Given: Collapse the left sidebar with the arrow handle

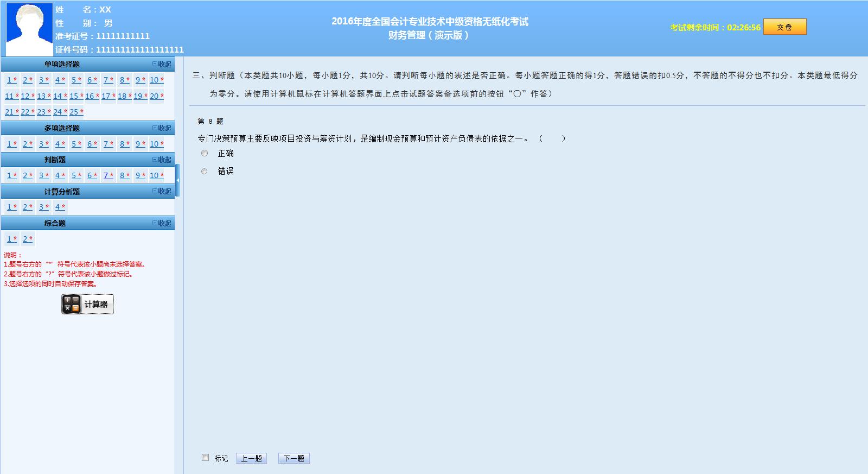Looking at the screenshot, I should coord(177,180).
